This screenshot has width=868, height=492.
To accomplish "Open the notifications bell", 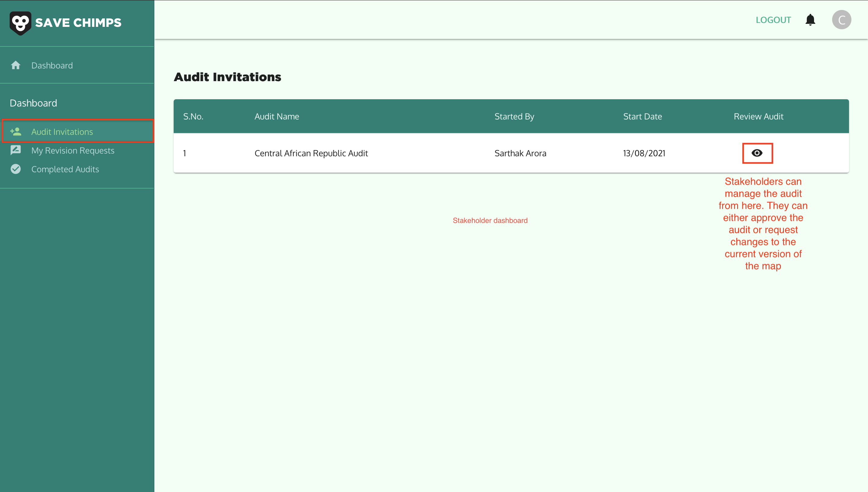I will [x=810, y=20].
